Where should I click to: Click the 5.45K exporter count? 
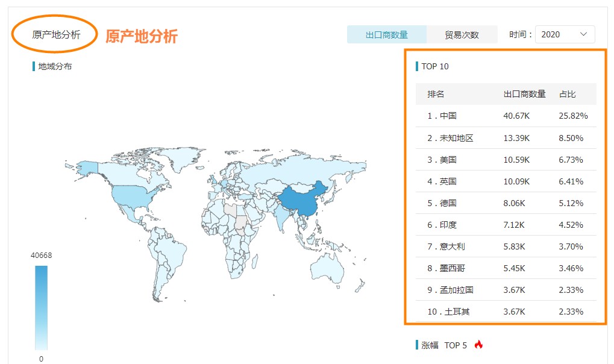[514, 268]
